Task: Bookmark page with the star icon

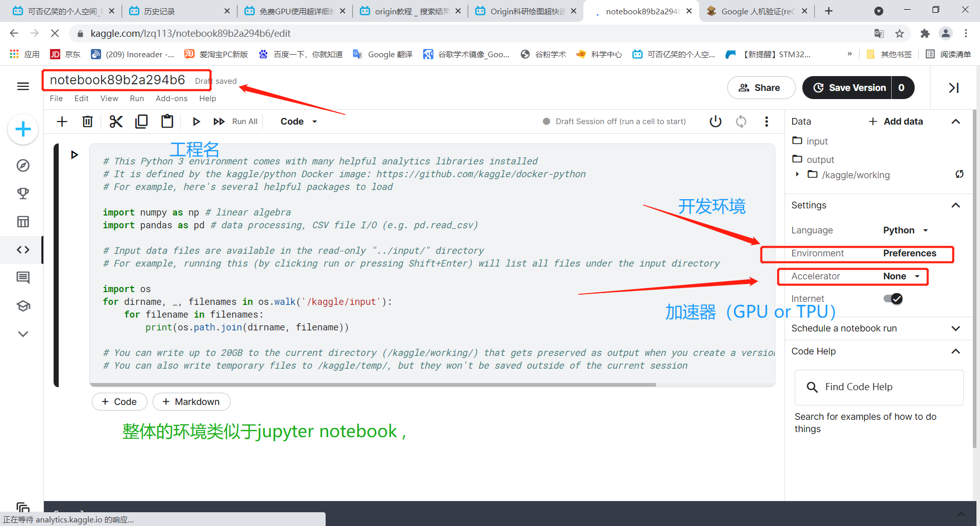Action: pos(899,34)
